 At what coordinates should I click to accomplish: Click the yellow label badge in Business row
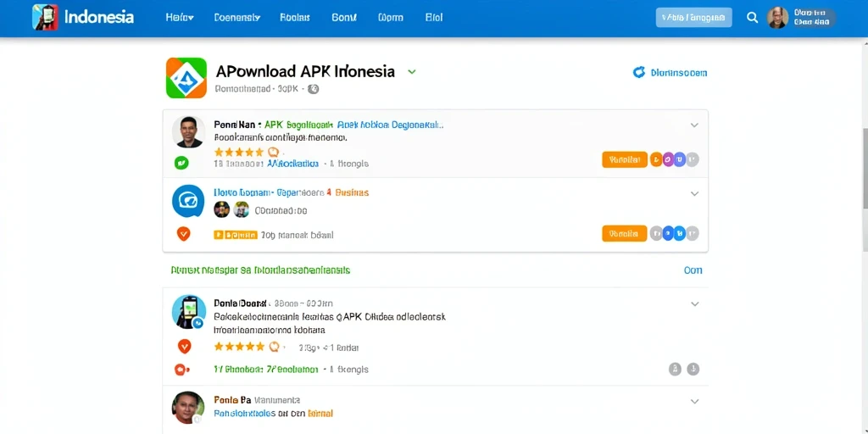click(x=236, y=235)
